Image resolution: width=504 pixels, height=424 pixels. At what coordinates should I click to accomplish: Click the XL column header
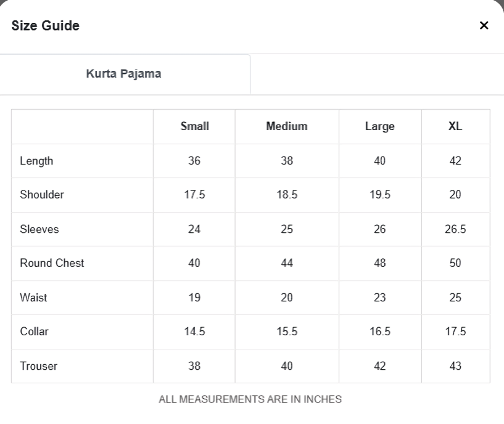coord(455,126)
